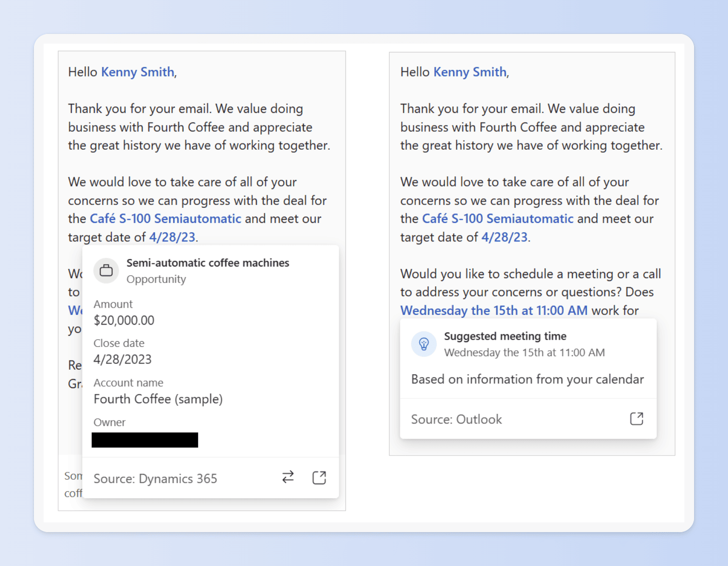This screenshot has width=728, height=566.
Task: Click the 'Account name' field label
Action: 128,383
